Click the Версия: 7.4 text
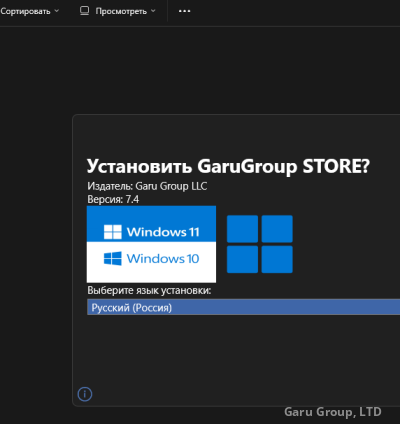400x424 pixels. (x=113, y=199)
